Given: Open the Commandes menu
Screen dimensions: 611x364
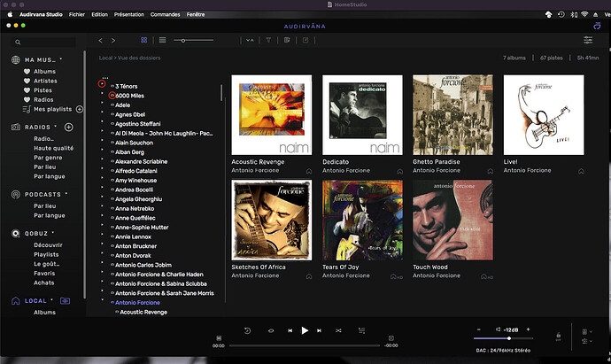Looking at the screenshot, I should [166, 14].
